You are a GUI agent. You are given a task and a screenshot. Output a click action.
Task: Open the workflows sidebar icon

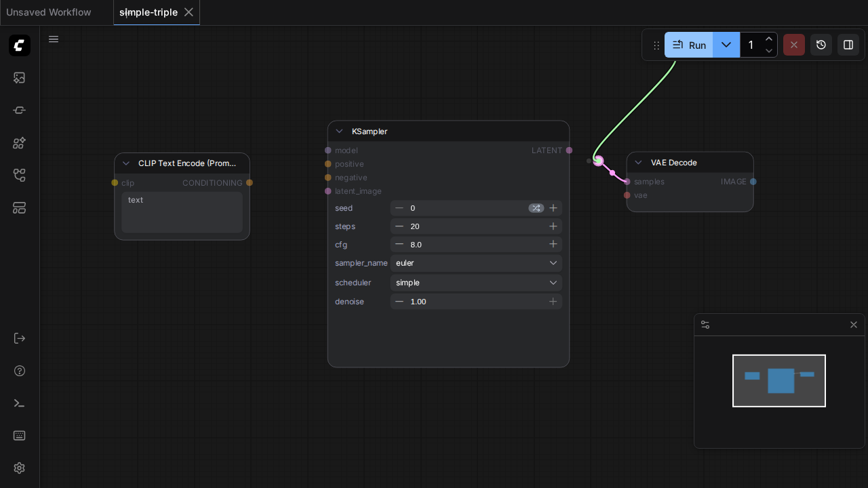pyautogui.click(x=20, y=176)
